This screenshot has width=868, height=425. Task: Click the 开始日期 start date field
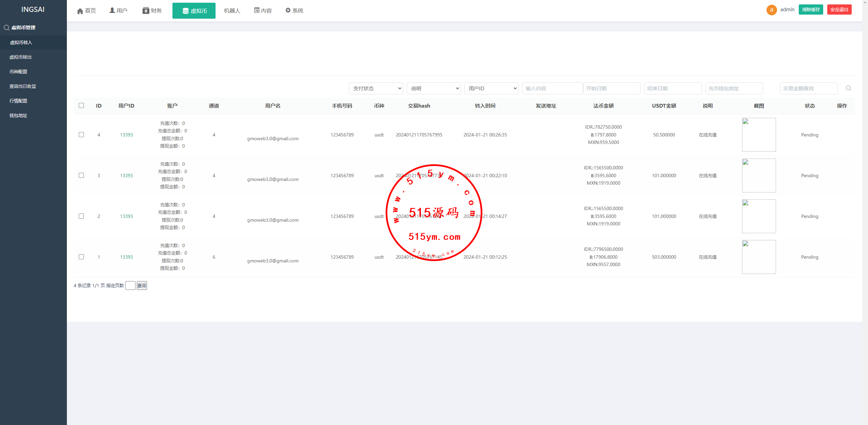point(612,88)
